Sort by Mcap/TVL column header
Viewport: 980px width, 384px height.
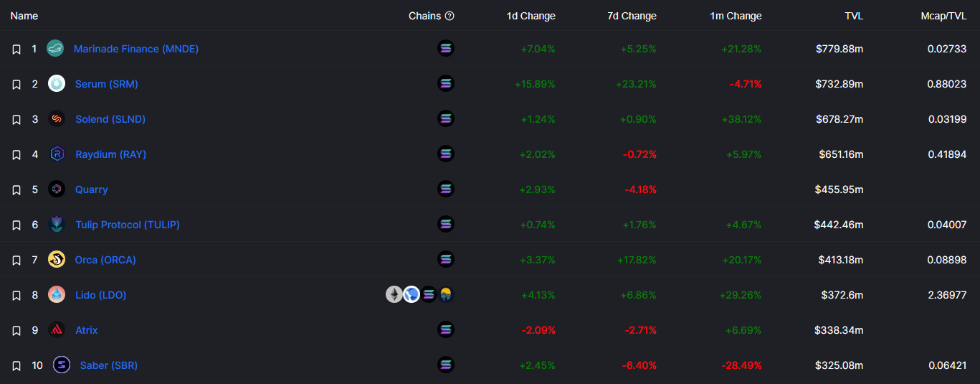[x=943, y=16]
